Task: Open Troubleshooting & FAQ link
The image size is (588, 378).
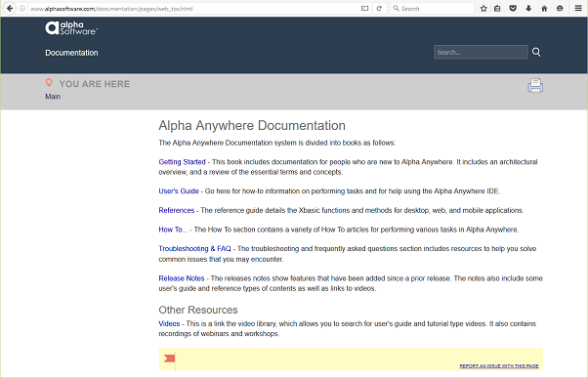Action: tap(194, 249)
